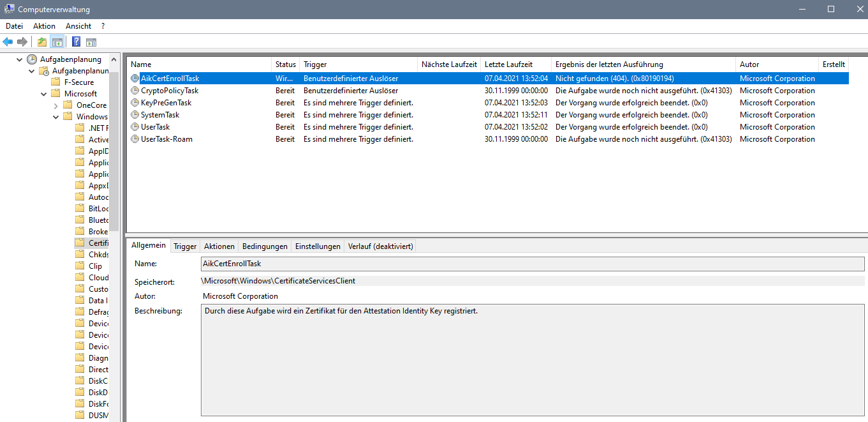Sort by the Autor column header
Image resolution: width=868 pixels, height=422 pixels.
coord(777,64)
